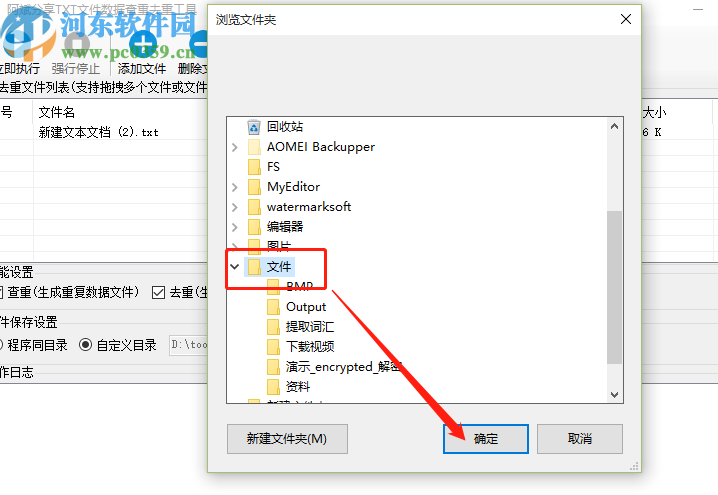Select the FS folder icon
The height and width of the screenshot is (495, 718).
[254, 167]
